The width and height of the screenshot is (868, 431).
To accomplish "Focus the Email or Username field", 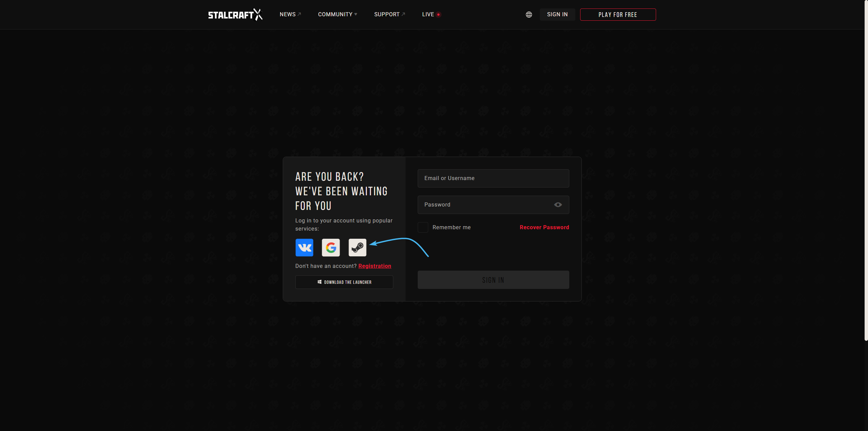I will (x=493, y=178).
